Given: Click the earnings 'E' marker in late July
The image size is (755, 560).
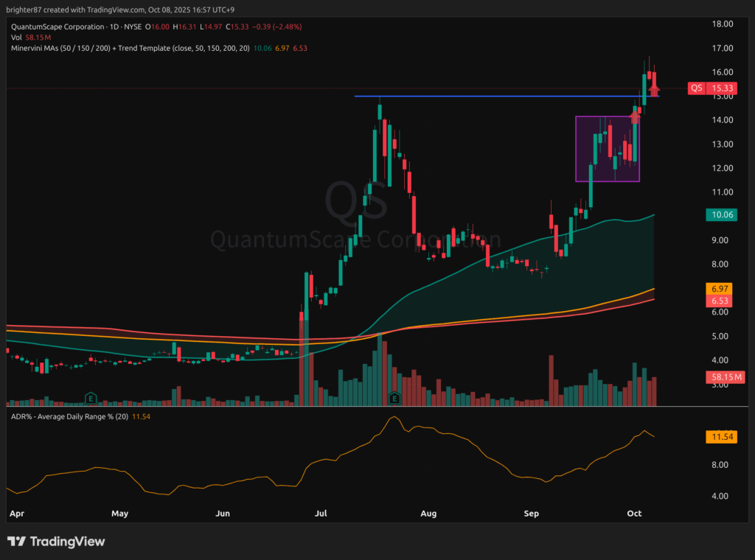Looking at the screenshot, I should coord(394,398).
